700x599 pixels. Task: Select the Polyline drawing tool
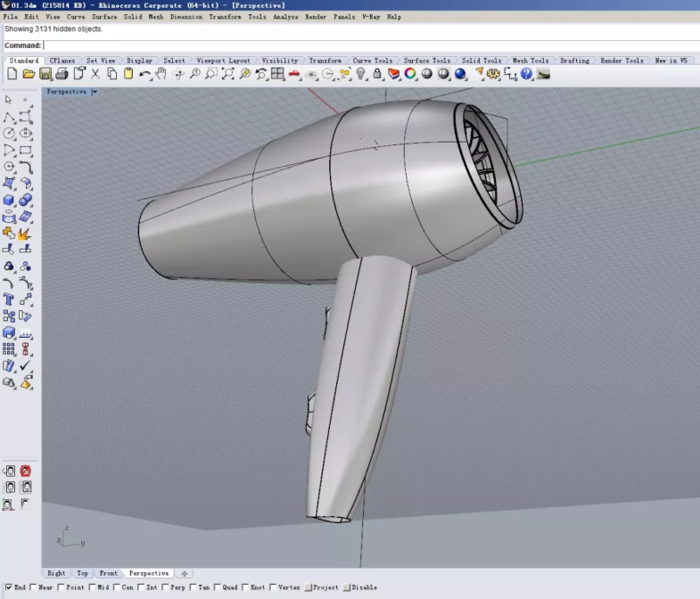10,117
